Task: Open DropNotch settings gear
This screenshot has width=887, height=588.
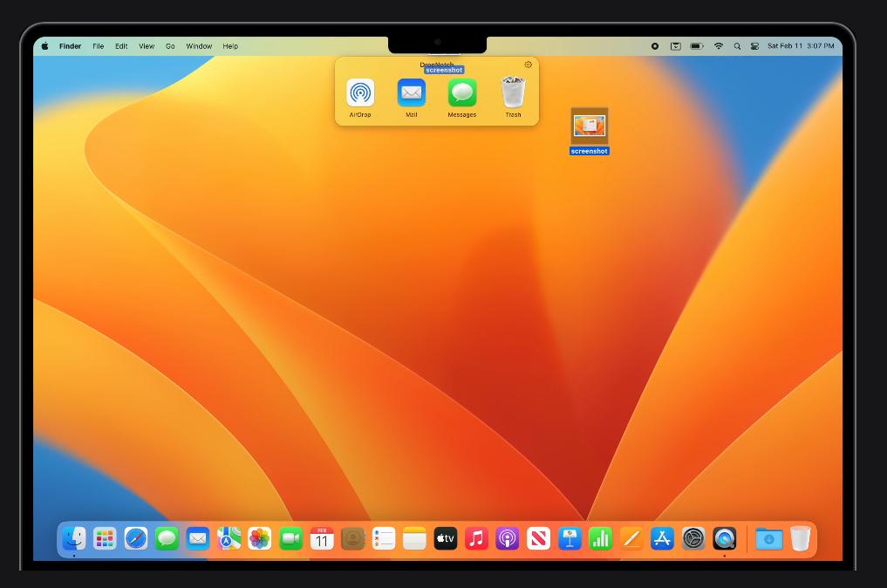Action: pos(528,65)
